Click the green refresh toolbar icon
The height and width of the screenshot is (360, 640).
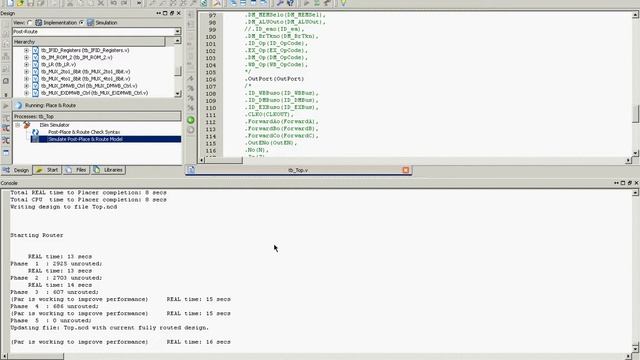click(204, 3)
